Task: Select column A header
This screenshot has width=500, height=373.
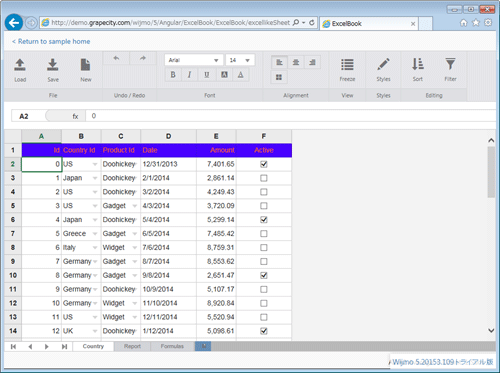Action: tap(41, 136)
